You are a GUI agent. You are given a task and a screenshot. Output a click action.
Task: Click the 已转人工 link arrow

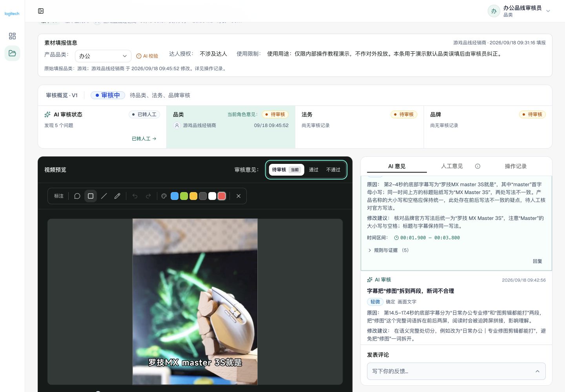pos(144,139)
